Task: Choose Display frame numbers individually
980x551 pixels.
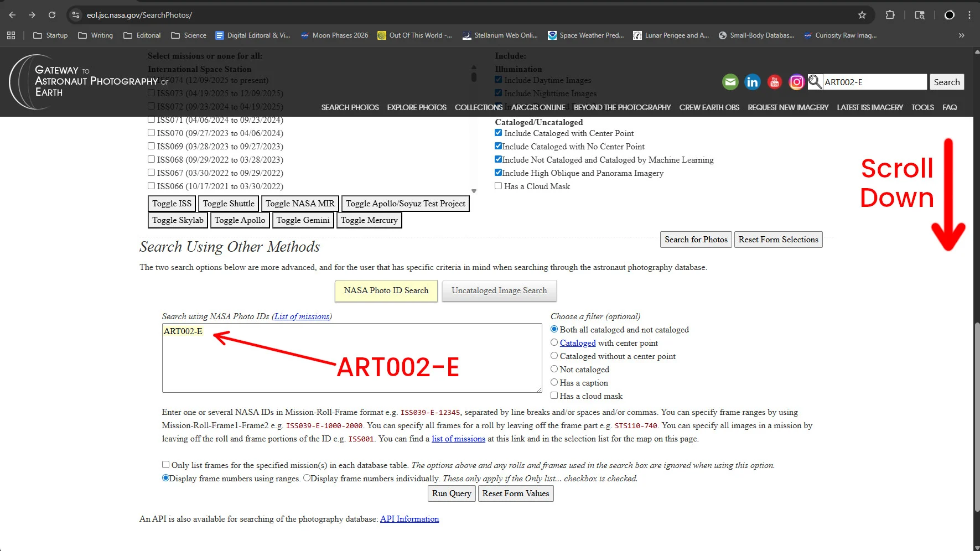Action: (307, 478)
